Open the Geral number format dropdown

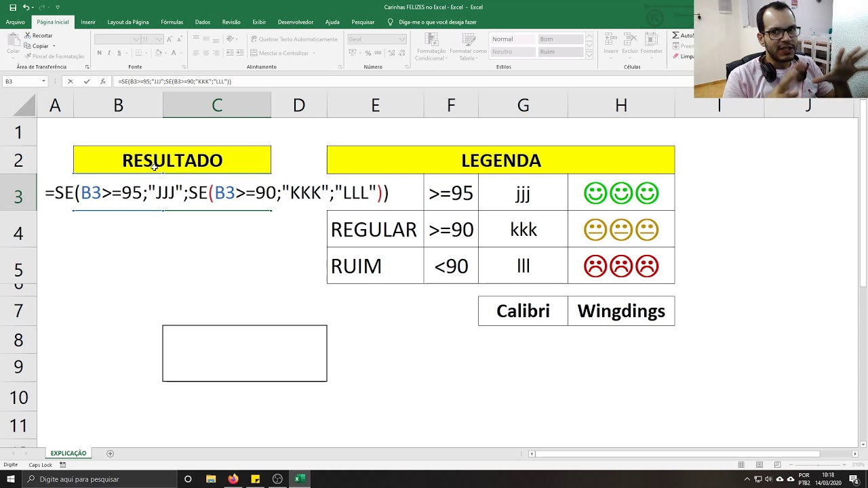[x=402, y=39]
